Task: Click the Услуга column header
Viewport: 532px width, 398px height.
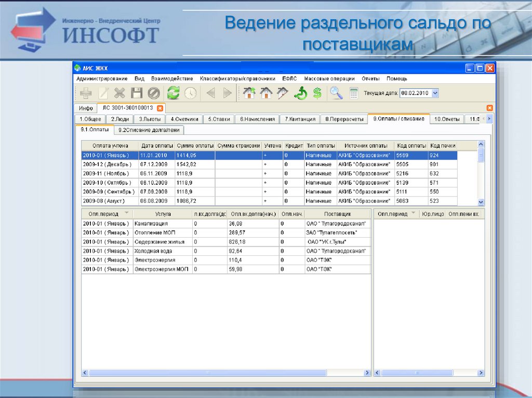Action: coord(163,214)
